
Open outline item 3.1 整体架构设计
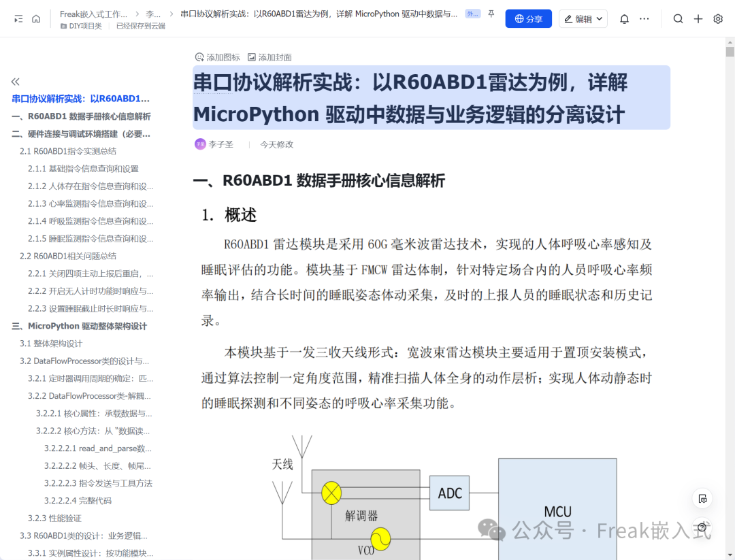[50, 344]
